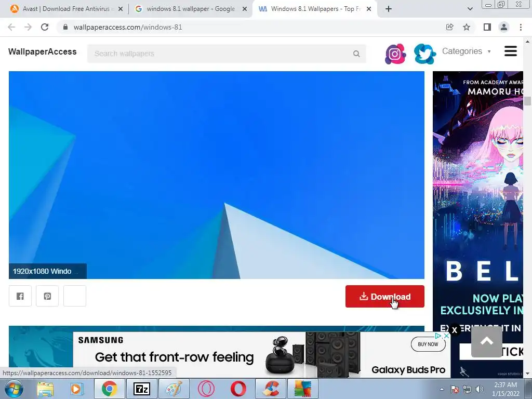Click the red Download button
Screen dimensions: 532x399
[x=385, y=297]
